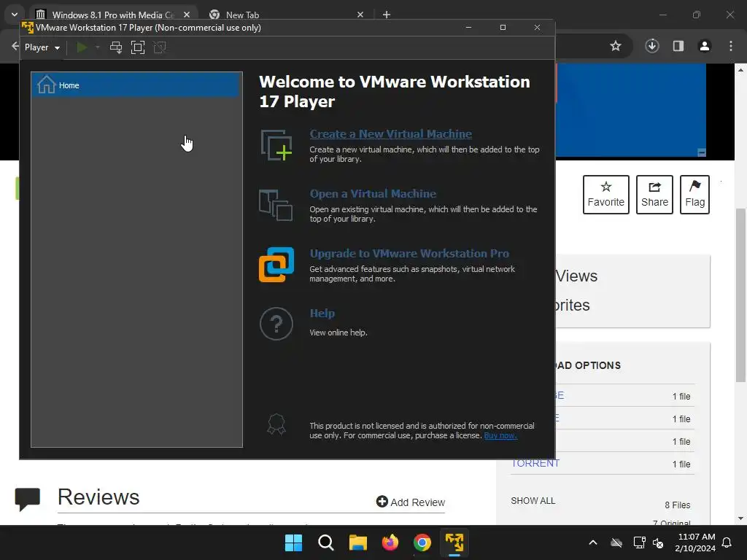This screenshot has width=747, height=560.
Task: Collapse the video player minus icon on webpage
Action: pos(702,152)
